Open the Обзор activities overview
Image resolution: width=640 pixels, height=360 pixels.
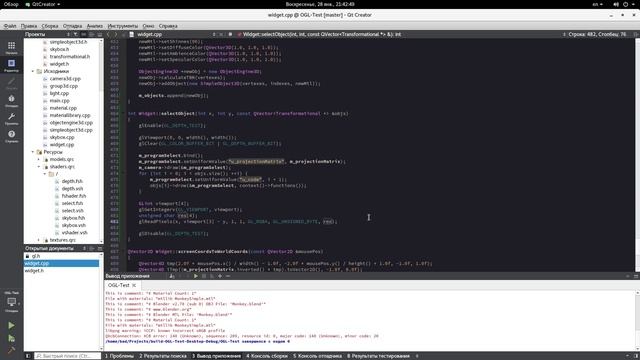tap(11, 4)
